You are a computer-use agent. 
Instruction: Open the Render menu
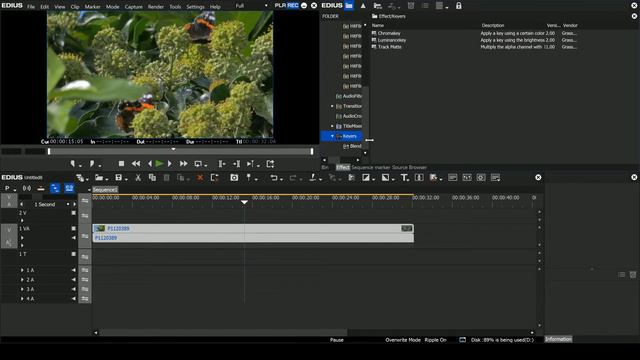156,7
